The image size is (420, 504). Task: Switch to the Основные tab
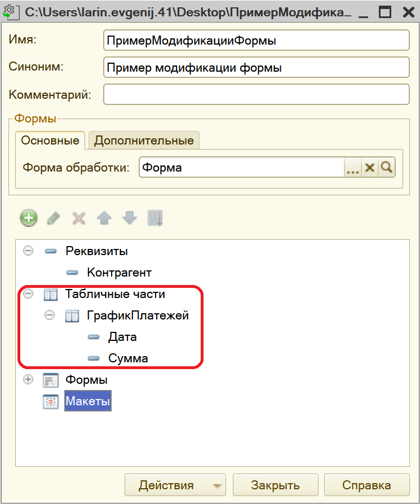[x=50, y=141]
